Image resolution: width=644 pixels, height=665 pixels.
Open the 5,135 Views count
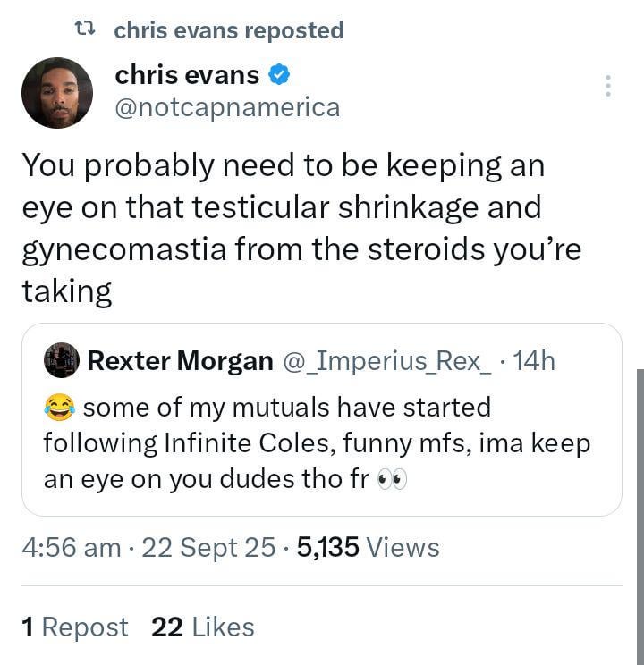(x=368, y=547)
